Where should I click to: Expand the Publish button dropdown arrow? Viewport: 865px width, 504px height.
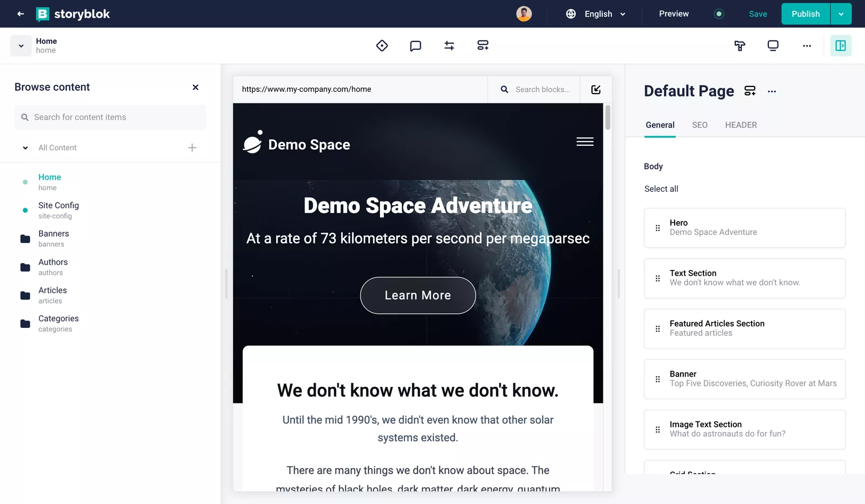[x=841, y=14]
